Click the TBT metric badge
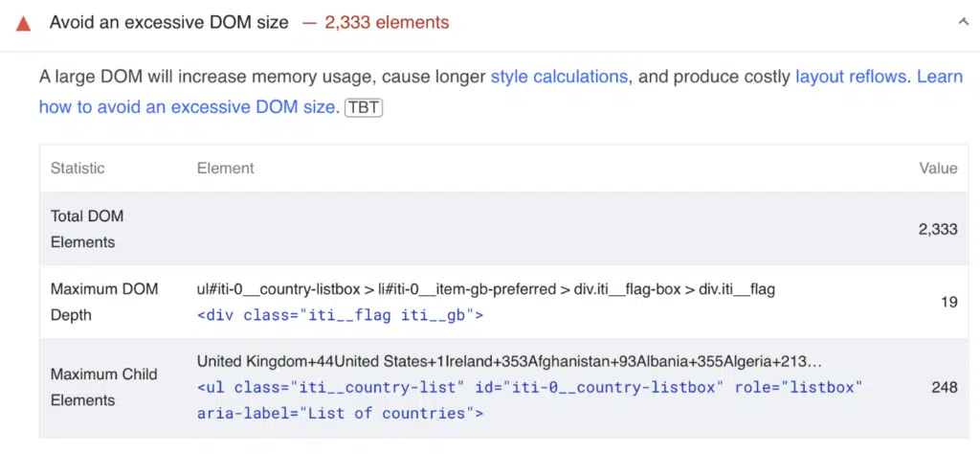Viewport: 980px width, 454px height. tap(364, 107)
